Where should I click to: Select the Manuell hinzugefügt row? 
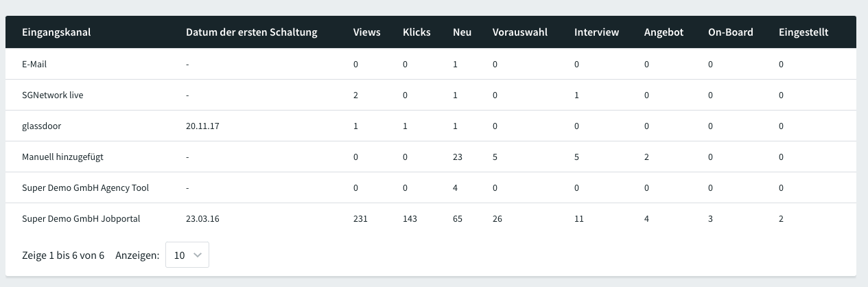[431, 157]
